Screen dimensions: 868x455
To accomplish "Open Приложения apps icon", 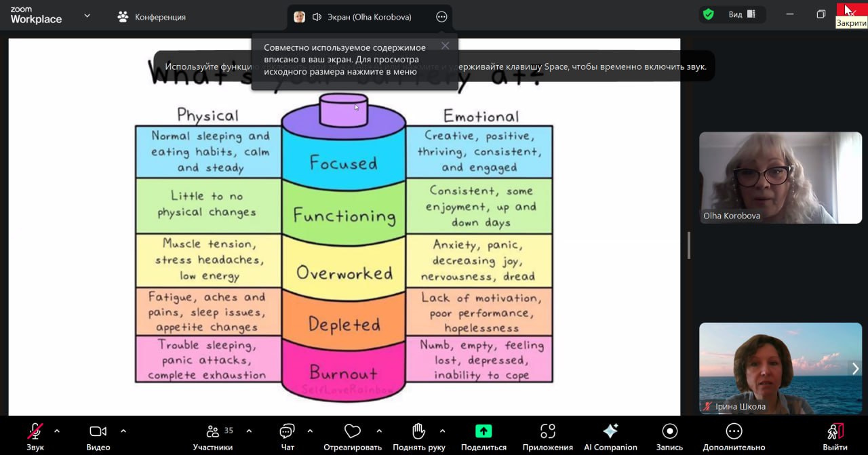I will click(x=547, y=432).
